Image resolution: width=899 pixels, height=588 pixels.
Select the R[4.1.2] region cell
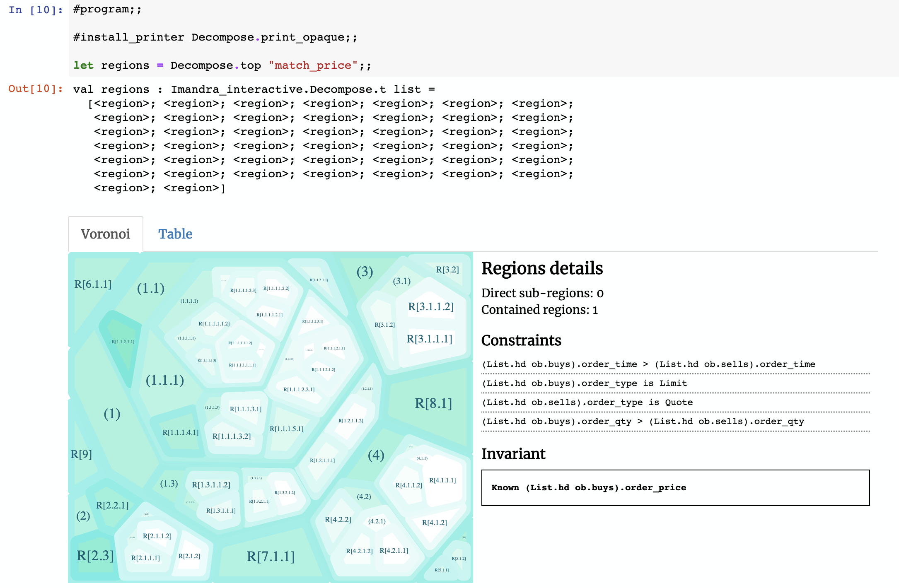tap(434, 523)
